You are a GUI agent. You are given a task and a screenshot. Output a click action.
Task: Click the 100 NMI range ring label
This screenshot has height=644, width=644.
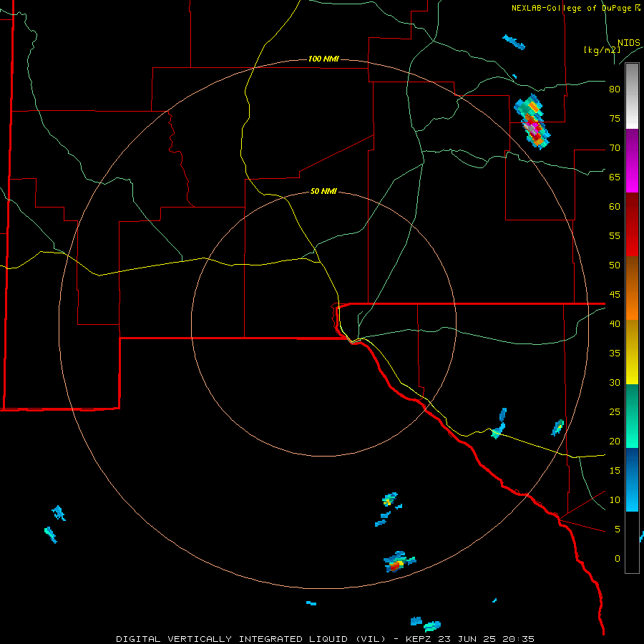click(323, 59)
